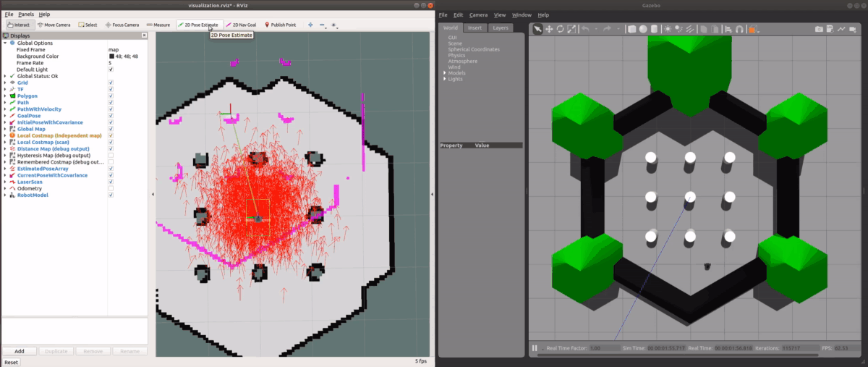
Task: Select Physics in Gazebo World tree
Action: click(456, 55)
